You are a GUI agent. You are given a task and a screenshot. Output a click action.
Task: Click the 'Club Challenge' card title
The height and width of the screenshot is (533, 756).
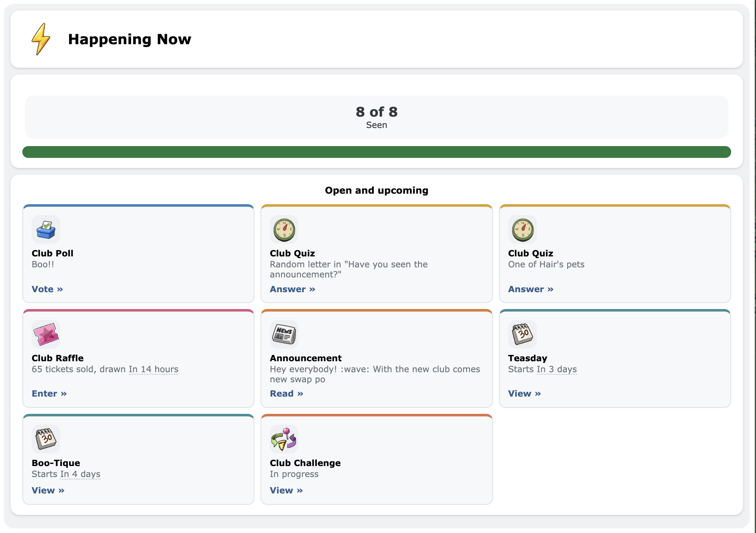(306, 463)
